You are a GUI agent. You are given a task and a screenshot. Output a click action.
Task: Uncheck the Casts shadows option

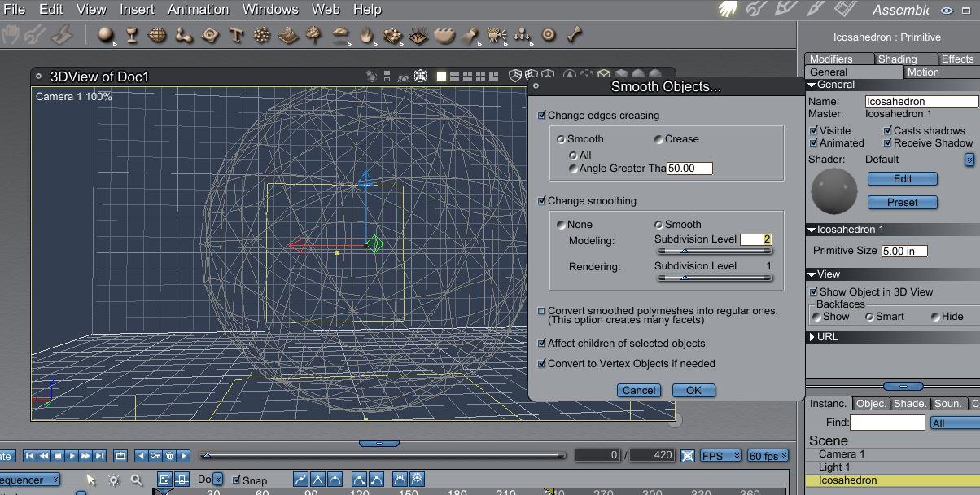(x=888, y=131)
